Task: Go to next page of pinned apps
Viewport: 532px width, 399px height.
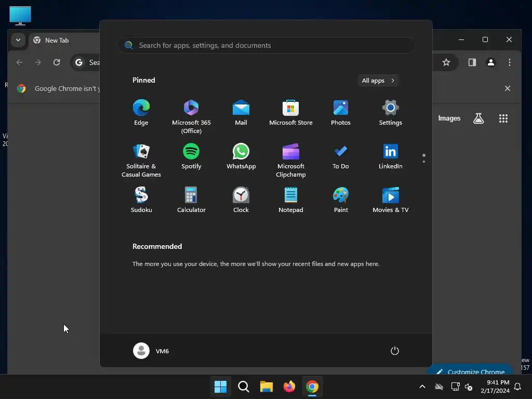Action: click(x=424, y=162)
